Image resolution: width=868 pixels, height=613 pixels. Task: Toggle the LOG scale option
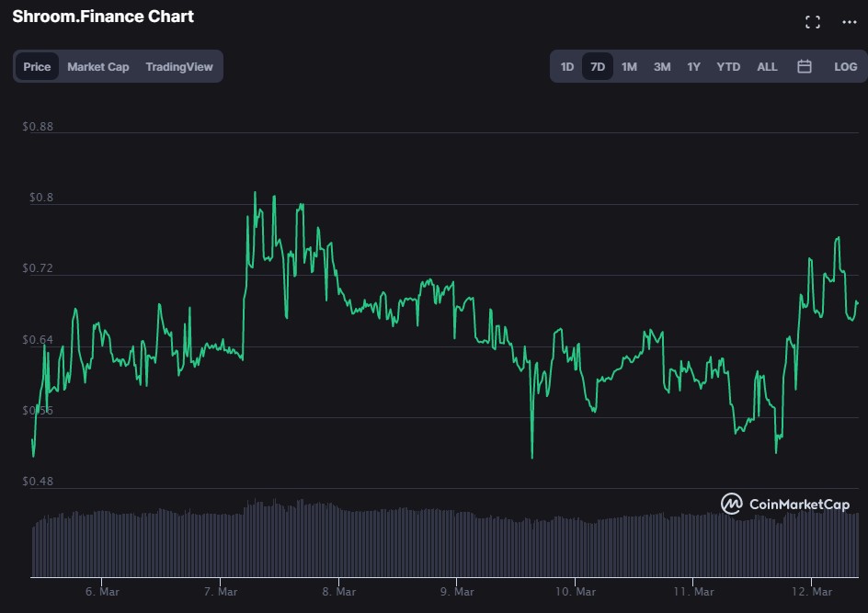coord(845,67)
